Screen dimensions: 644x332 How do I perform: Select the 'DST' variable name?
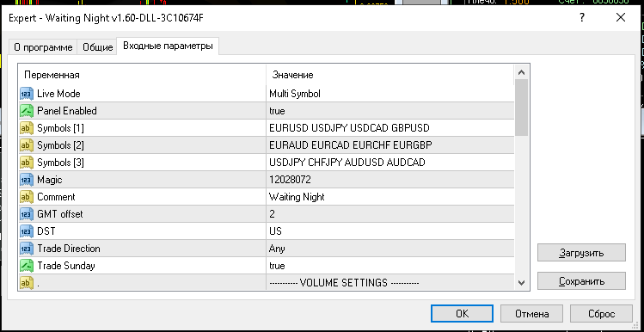46,231
